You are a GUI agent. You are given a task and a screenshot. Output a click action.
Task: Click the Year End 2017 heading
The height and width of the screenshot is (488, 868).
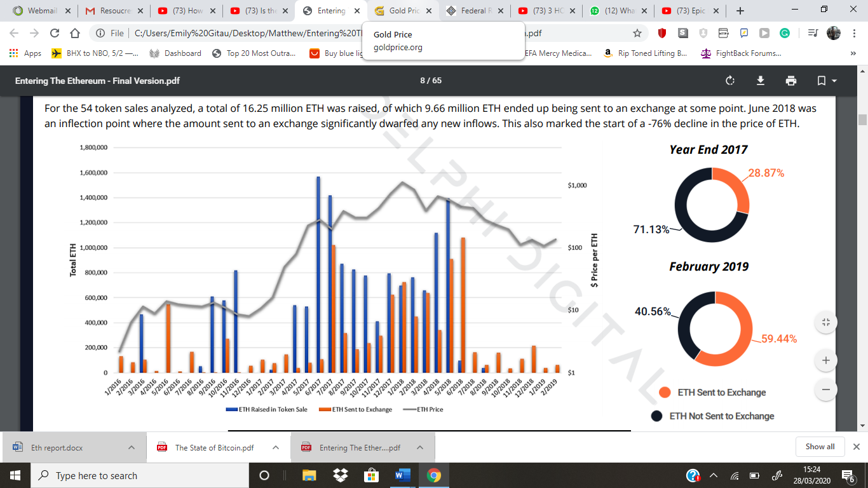click(709, 150)
